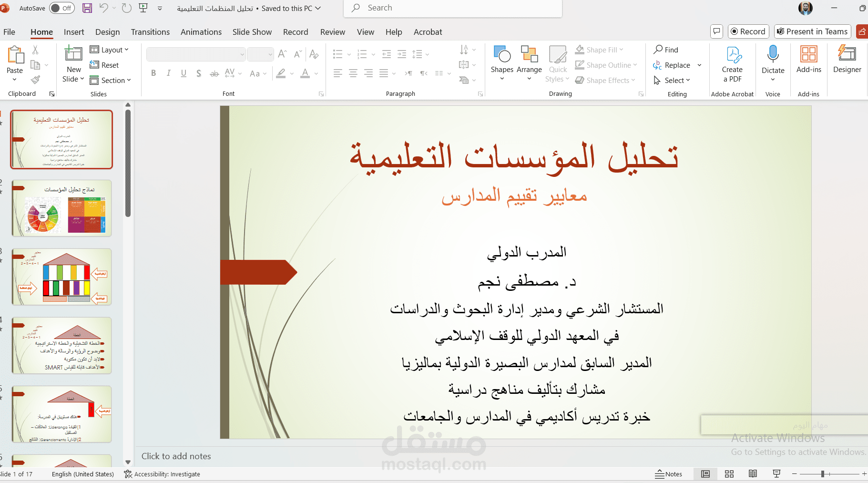Viewport: 868px width, 483px height.
Task: Switch to Reading View icon
Action: (x=753, y=474)
